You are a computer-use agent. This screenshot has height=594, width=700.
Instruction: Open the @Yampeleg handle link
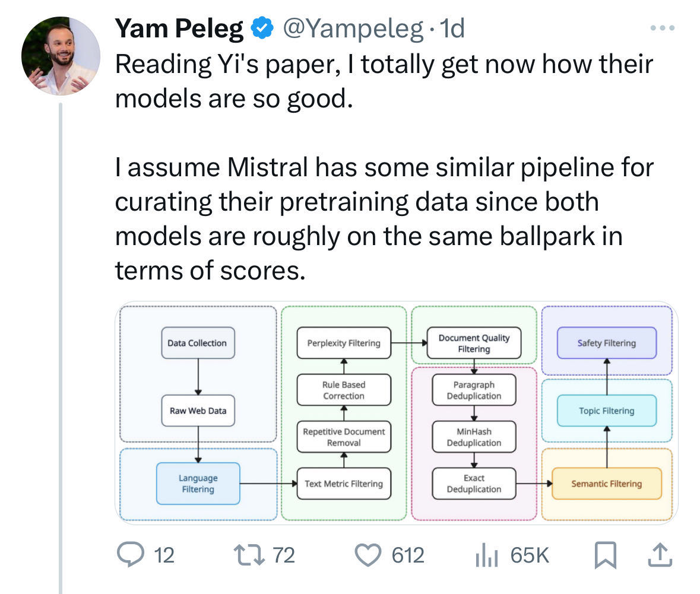pyautogui.click(x=353, y=28)
